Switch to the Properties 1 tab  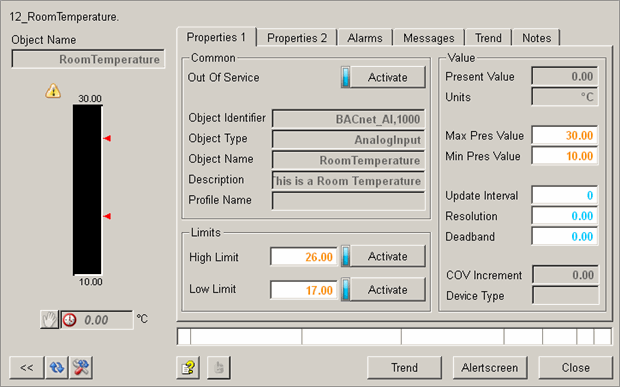pyautogui.click(x=216, y=37)
